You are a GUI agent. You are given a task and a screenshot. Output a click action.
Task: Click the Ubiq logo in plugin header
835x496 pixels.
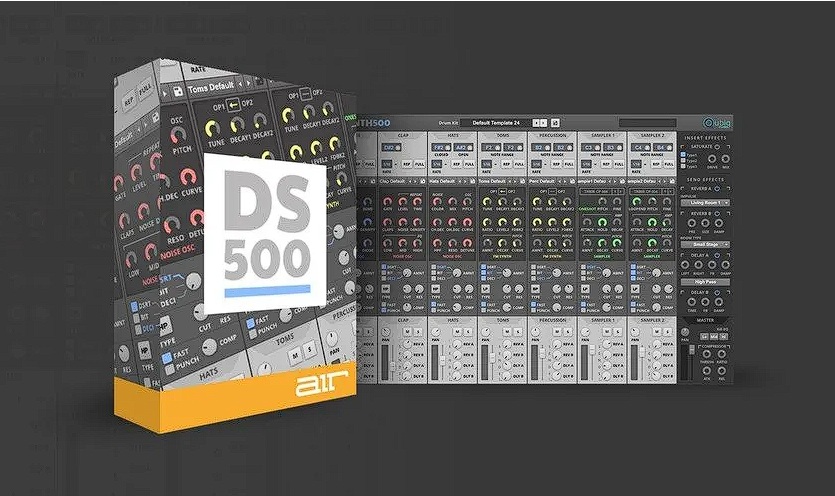717,123
